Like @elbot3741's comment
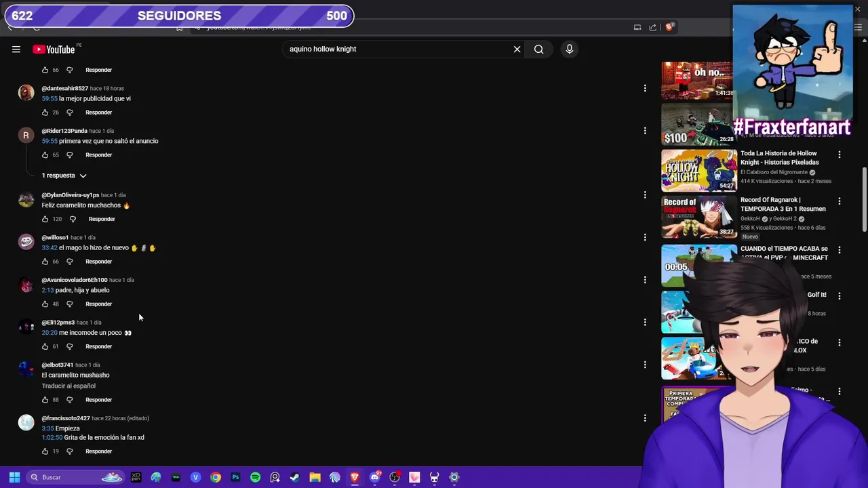Image resolution: width=868 pixels, height=488 pixels. point(45,400)
